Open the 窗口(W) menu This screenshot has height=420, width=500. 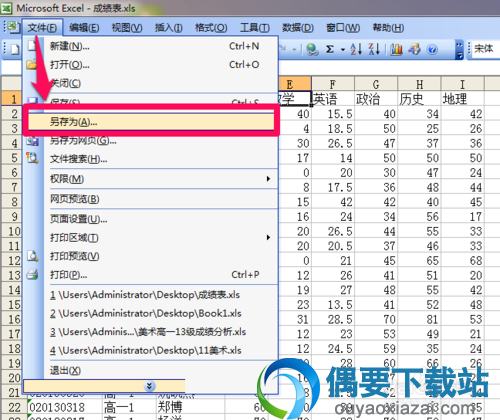(x=343, y=28)
